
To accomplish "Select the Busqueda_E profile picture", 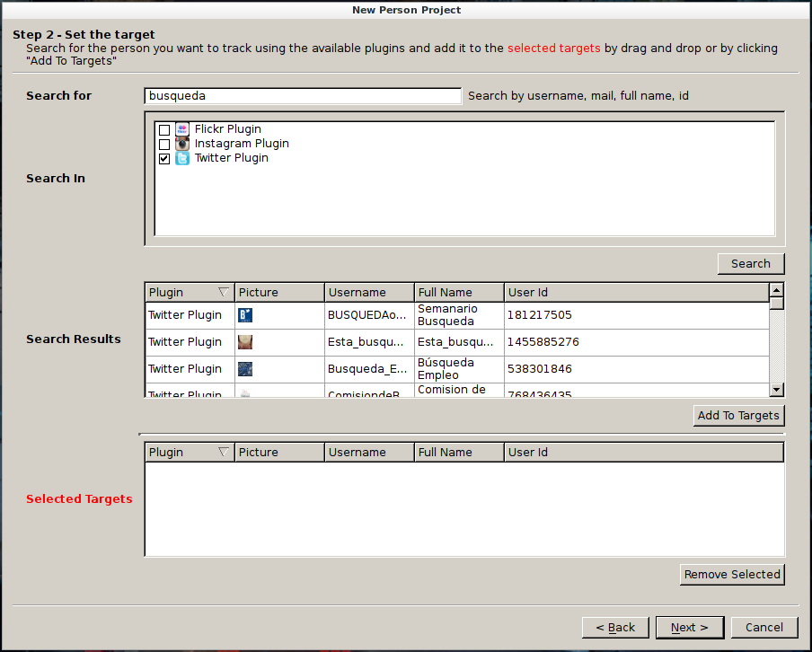I will (245, 369).
